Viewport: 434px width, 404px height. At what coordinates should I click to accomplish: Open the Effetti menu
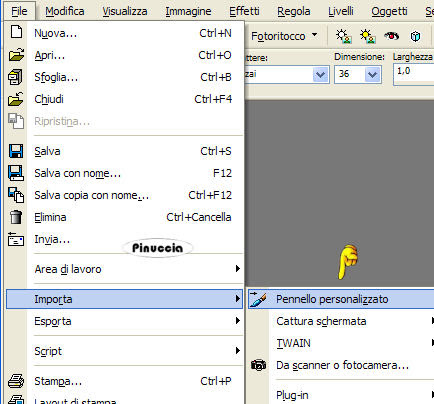tap(244, 11)
